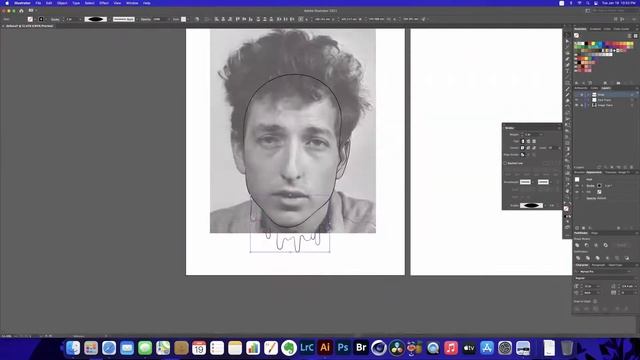Open Adobe Bridge from the dock
This screenshot has width=640, height=360.
point(361,348)
